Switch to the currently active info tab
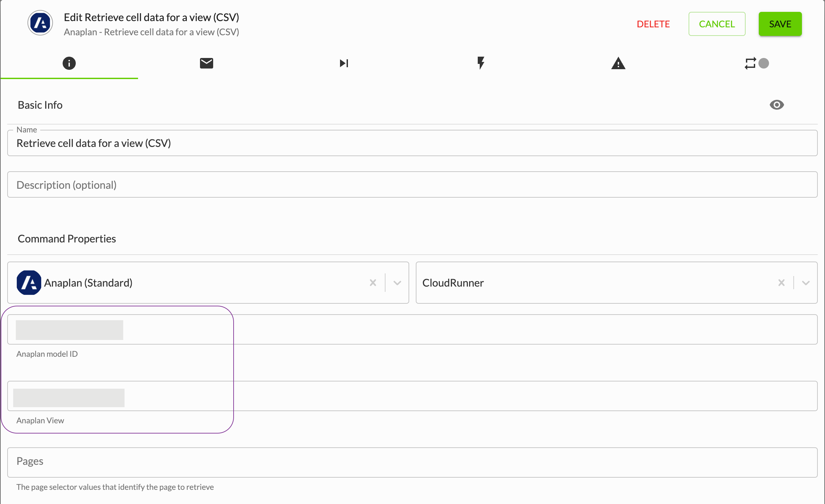Viewport: 825px width, 504px height. [69, 63]
